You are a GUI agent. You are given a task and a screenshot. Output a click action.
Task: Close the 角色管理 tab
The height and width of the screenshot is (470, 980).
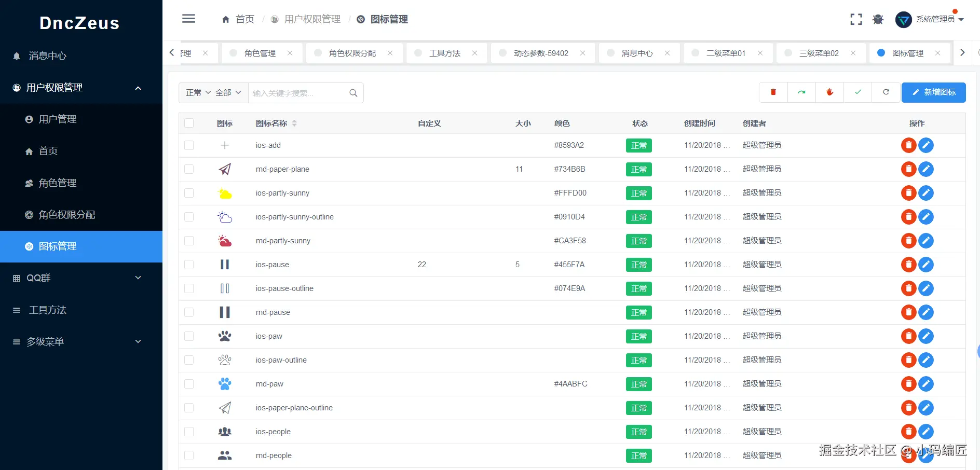(290, 53)
